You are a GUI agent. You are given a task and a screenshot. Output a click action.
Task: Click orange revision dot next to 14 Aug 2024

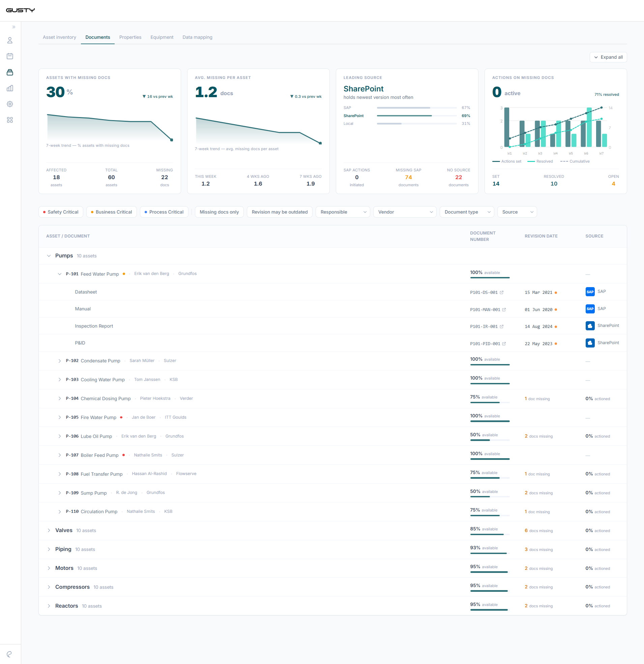point(556,327)
